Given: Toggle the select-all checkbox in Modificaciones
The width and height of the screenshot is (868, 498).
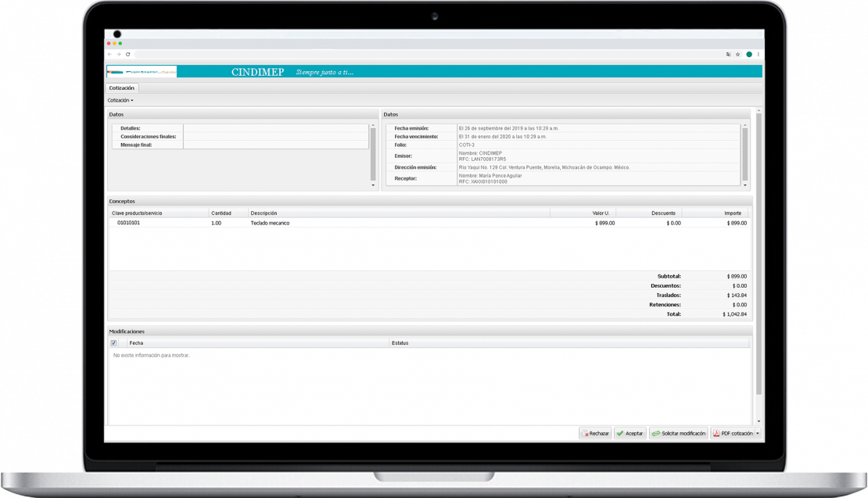Looking at the screenshot, I should [114, 342].
